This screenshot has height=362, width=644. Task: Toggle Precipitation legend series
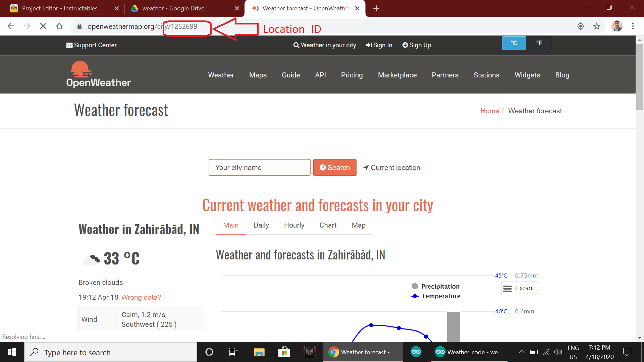coord(436,286)
